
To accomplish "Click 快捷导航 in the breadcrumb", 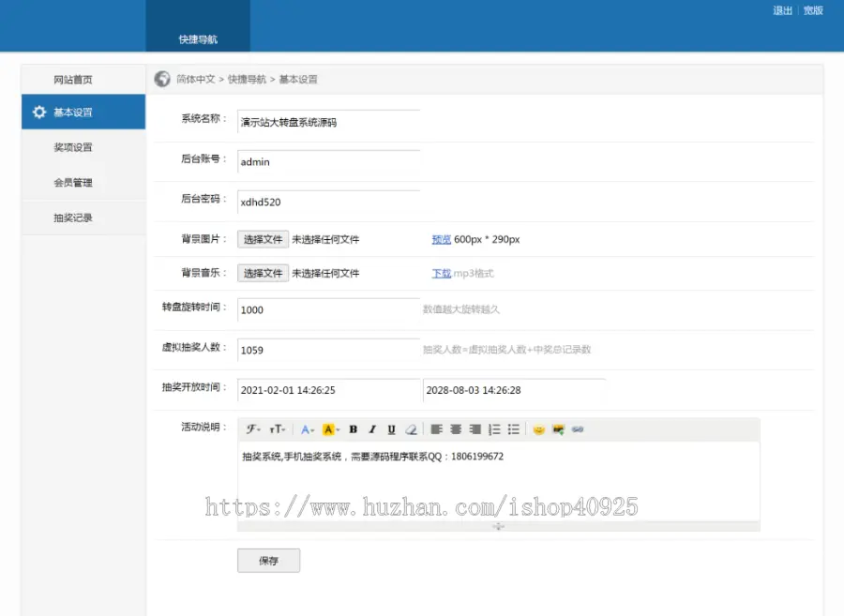I will (247, 79).
